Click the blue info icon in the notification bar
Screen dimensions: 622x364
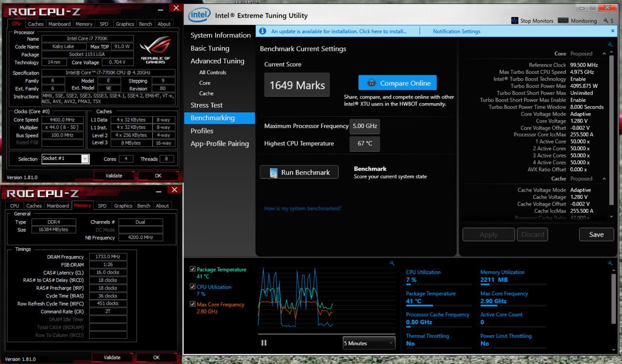pyautogui.click(x=262, y=31)
